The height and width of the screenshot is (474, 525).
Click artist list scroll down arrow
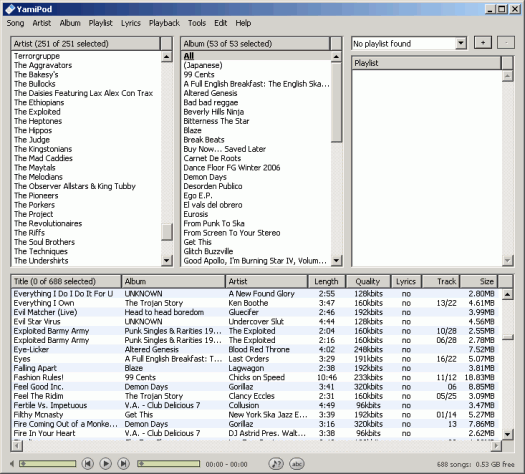pos(166,260)
